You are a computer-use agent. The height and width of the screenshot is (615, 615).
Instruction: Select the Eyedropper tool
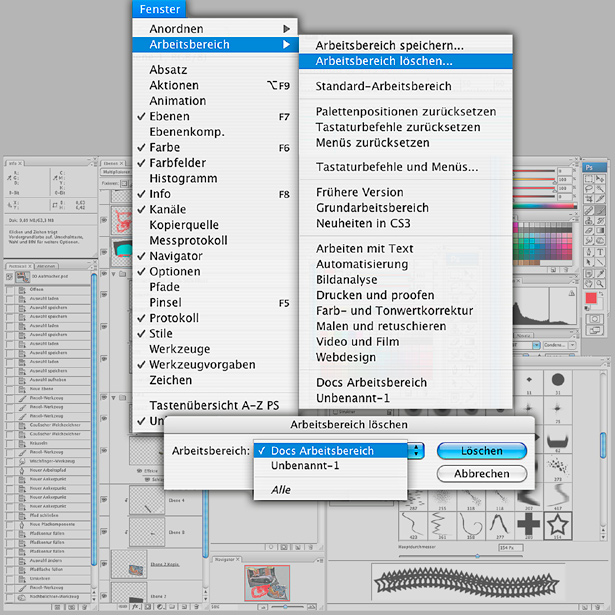click(600, 273)
